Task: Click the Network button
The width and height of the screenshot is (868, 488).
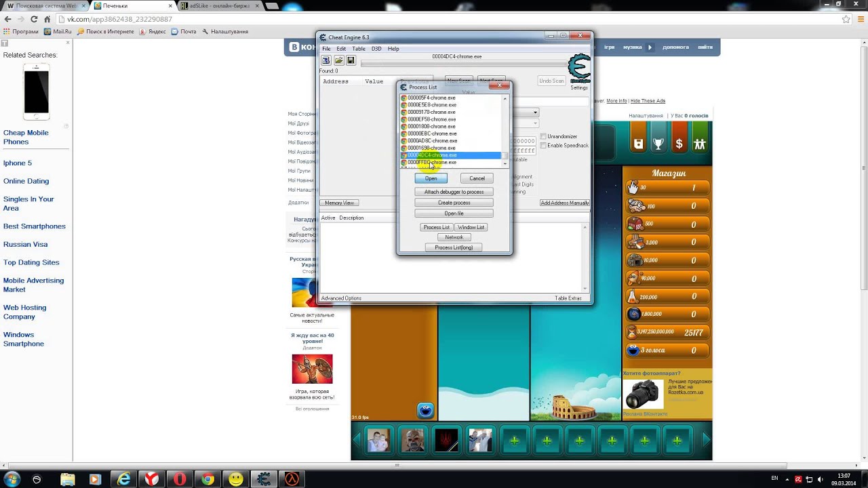Action: [x=454, y=237]
